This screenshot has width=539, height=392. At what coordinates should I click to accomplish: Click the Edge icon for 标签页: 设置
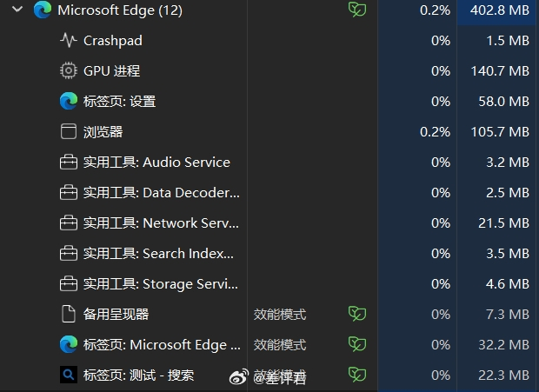pyautogui.click(x=69, y=101)
